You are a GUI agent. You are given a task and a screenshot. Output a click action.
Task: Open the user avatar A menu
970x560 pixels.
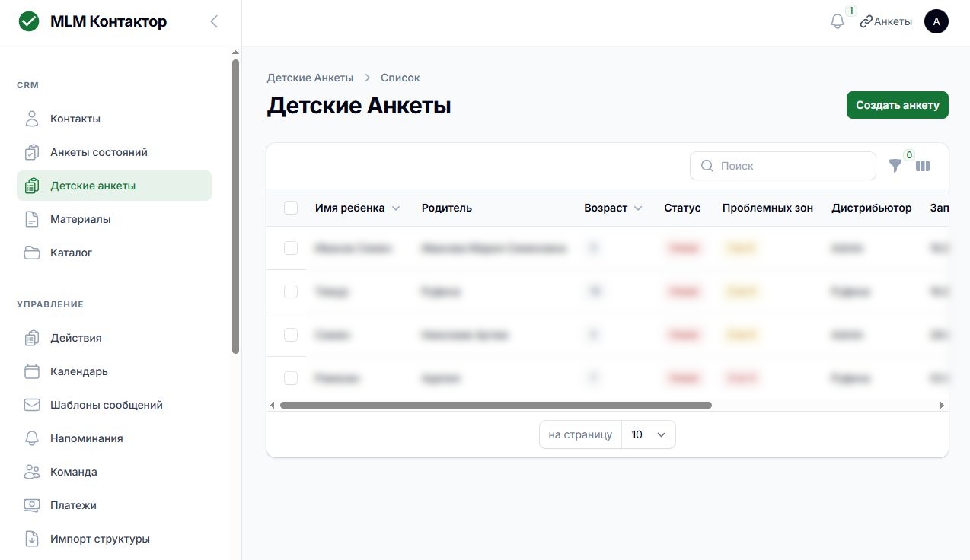click(936, 21)
